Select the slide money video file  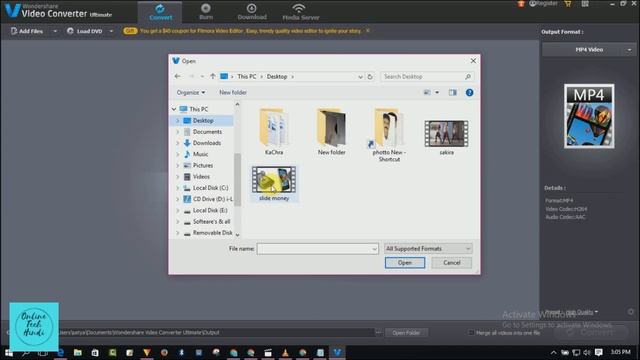[x=274, y=183]
